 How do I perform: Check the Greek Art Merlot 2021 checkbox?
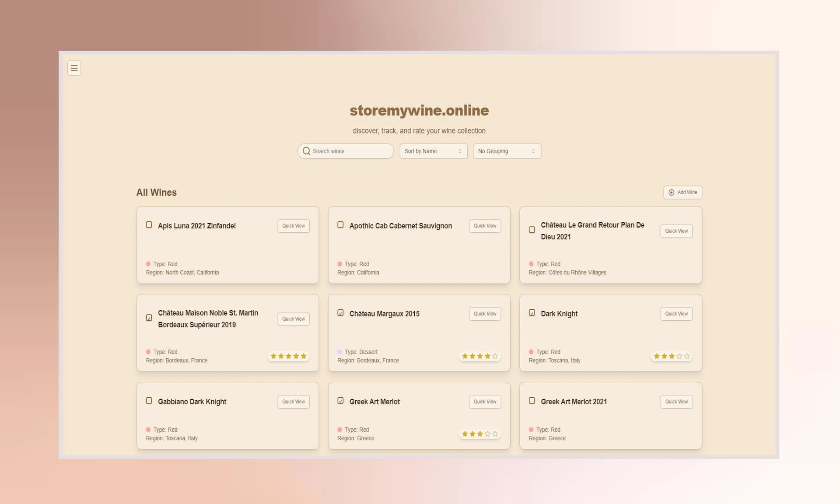coord(532,400)
